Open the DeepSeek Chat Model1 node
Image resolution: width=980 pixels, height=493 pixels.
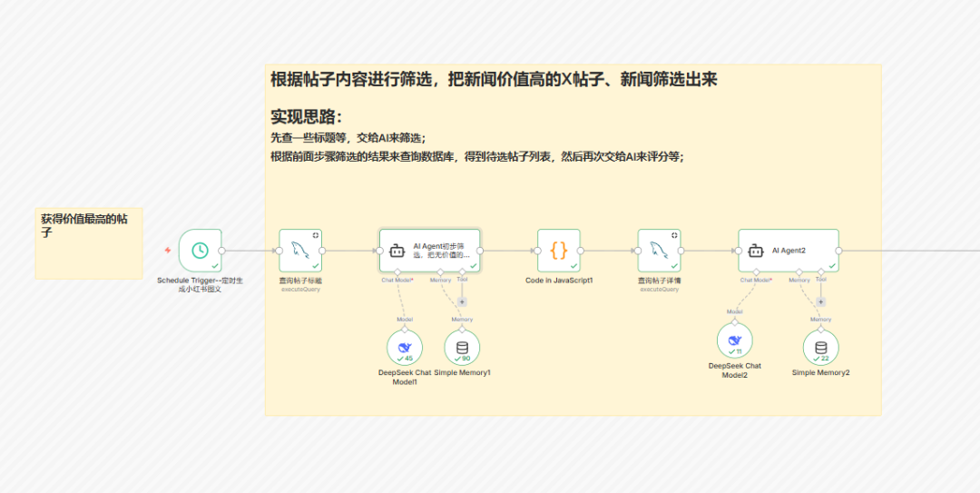point(405,348)
